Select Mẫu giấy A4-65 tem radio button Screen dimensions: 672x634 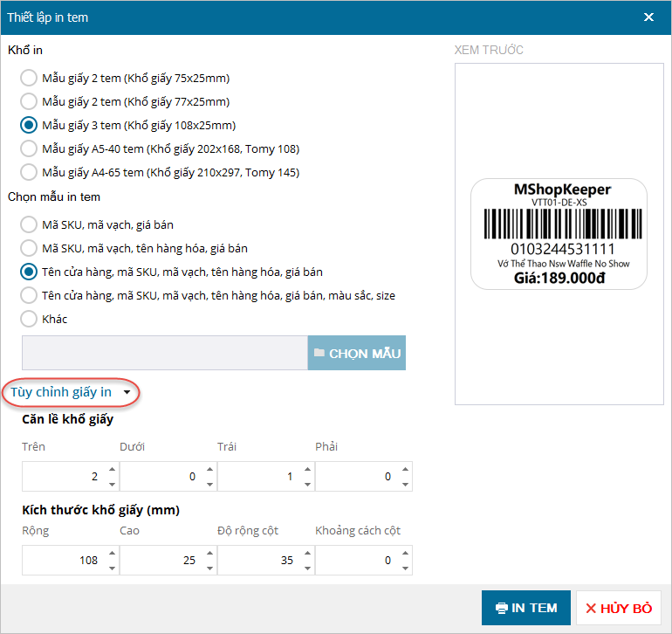point(29,172)
